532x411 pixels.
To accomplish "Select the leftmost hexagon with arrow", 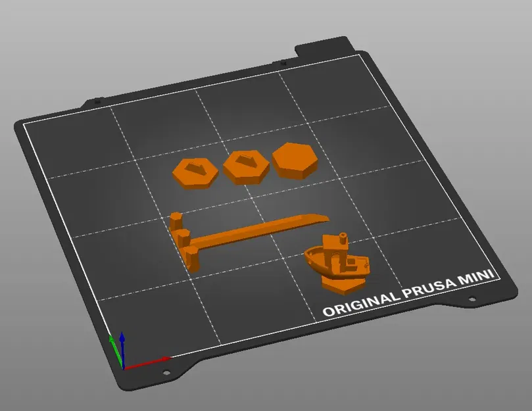I will 195,173.
